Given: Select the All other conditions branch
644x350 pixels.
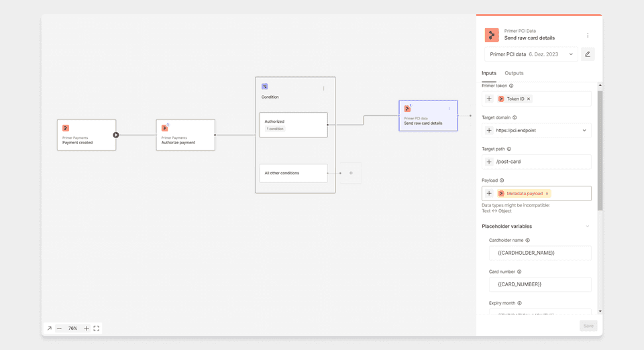Looking at the screenshot, I should point(293,173).
